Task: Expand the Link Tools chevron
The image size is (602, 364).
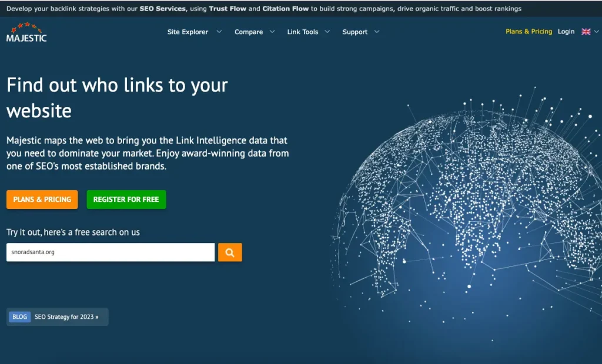Action: (x=327, y=32)
